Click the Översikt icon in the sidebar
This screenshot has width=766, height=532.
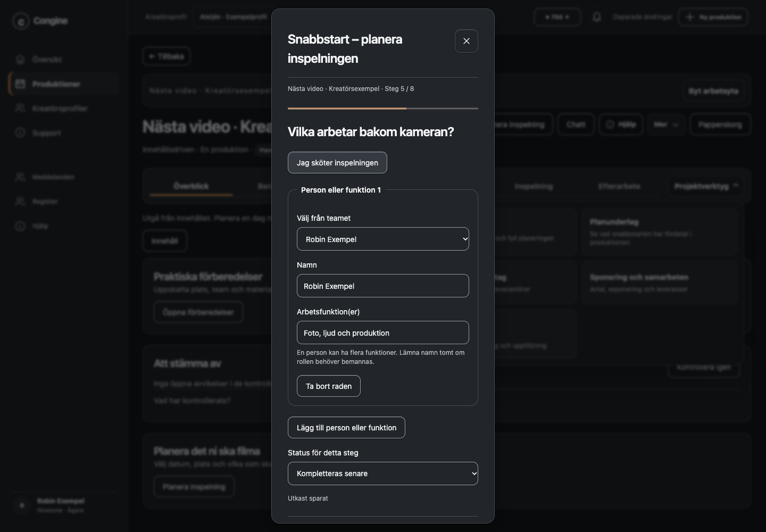point(20,59)
